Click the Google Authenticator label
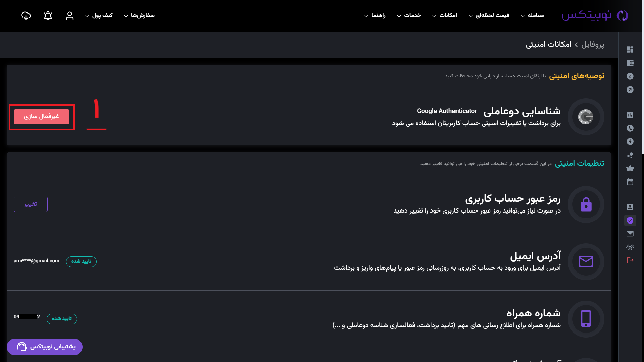 [x=447, y=111]
